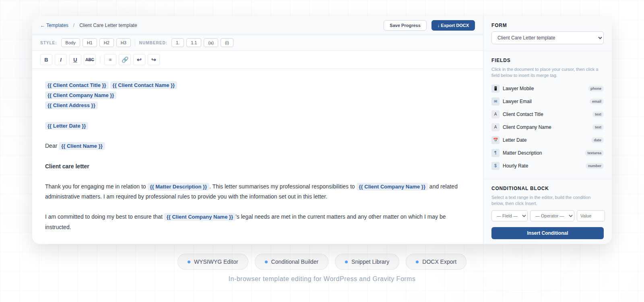Insert the Hourly Rate field

click(x=547, y=166)
